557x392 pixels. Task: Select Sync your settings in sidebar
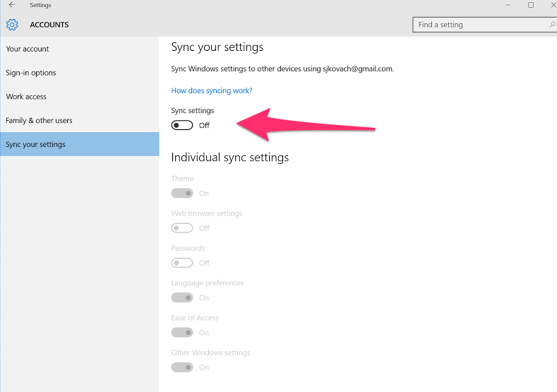[80, 144]
